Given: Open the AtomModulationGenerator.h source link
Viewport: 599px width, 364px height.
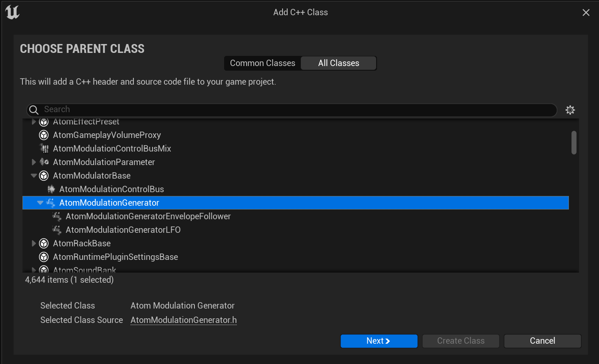Looking at the screenshot, I should coord(183,320).
